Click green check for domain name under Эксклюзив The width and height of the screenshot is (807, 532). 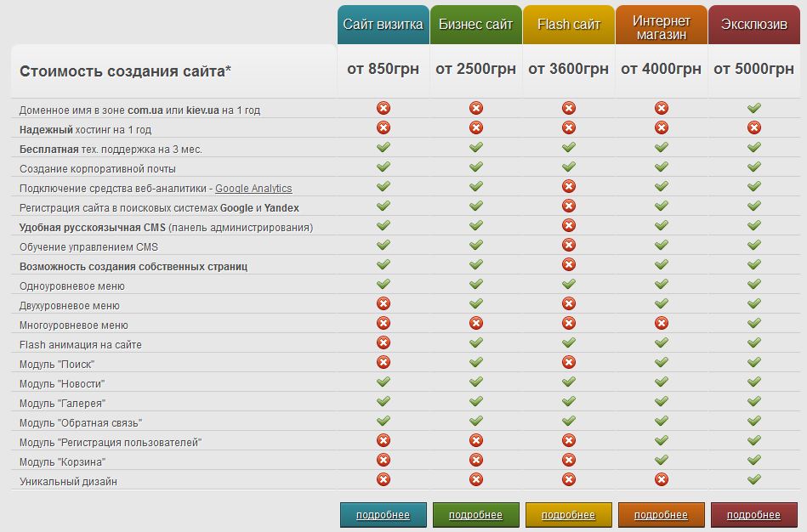pyautogui.click(x=754, y=108)
